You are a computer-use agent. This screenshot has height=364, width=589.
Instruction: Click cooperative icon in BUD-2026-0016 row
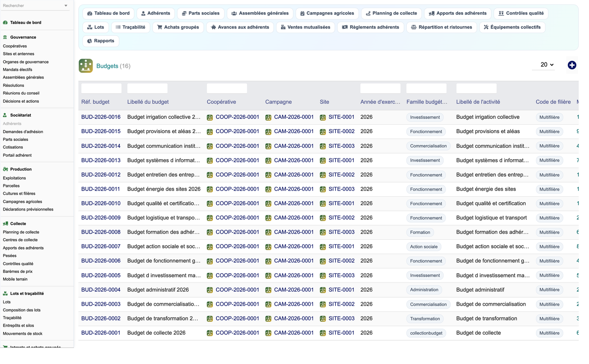tap(210, 117)
